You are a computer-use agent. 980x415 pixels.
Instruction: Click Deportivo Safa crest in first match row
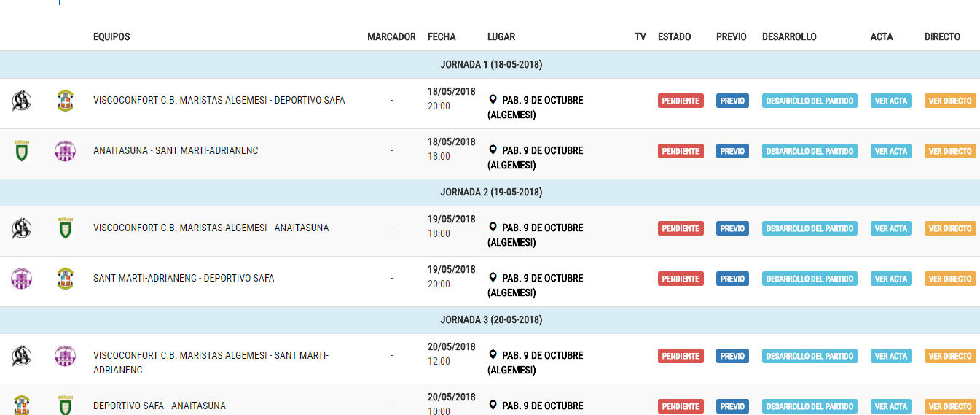pyautogui.click(x=66, y=101)
